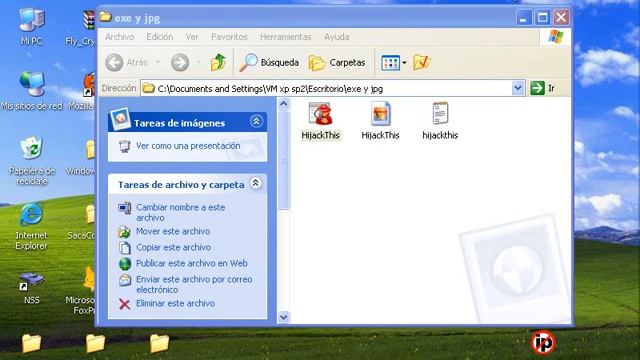Open the Búsqueda search pane

(x=269, y=62)
